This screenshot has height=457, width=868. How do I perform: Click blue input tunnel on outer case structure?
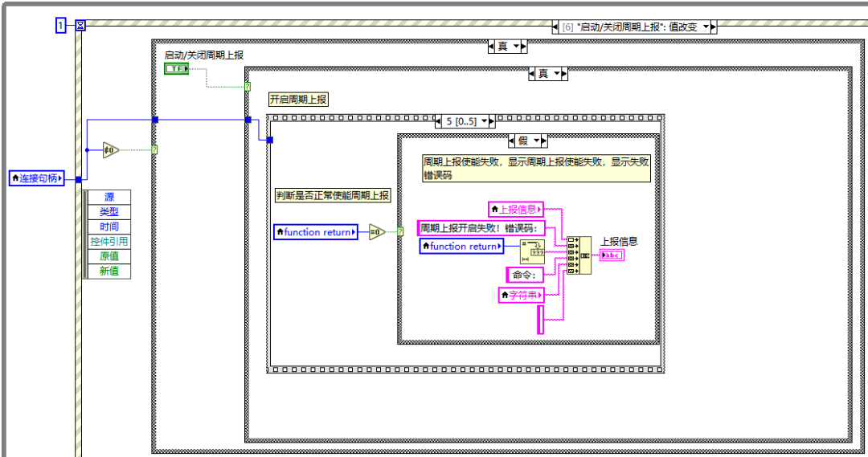point(155,120)
